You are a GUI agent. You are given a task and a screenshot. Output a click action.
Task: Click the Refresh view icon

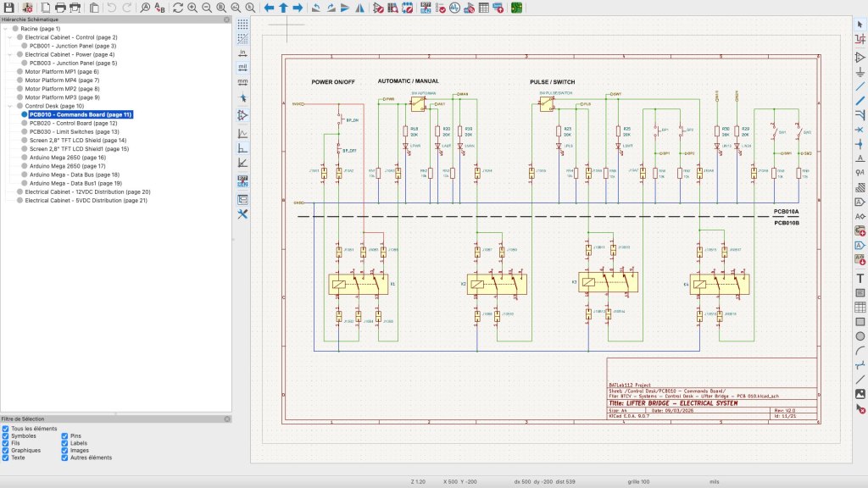point(178,8)
